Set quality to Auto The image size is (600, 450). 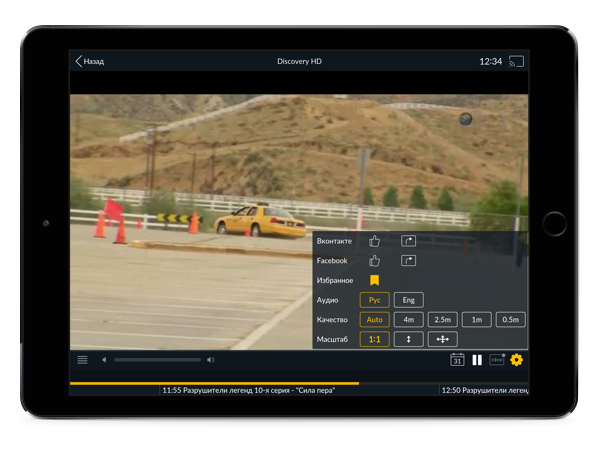(x=375, y=320)
